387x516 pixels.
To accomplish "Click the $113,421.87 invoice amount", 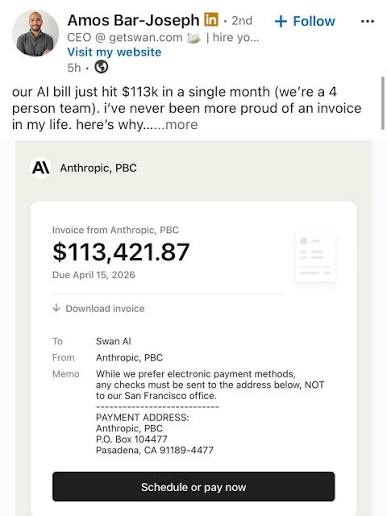I will point(121,252).
